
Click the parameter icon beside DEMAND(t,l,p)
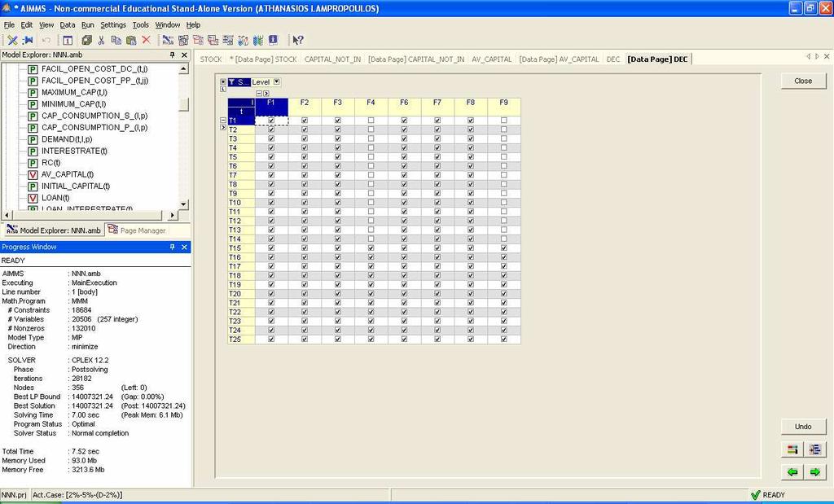pyautogui.click(x=33, y=139)
